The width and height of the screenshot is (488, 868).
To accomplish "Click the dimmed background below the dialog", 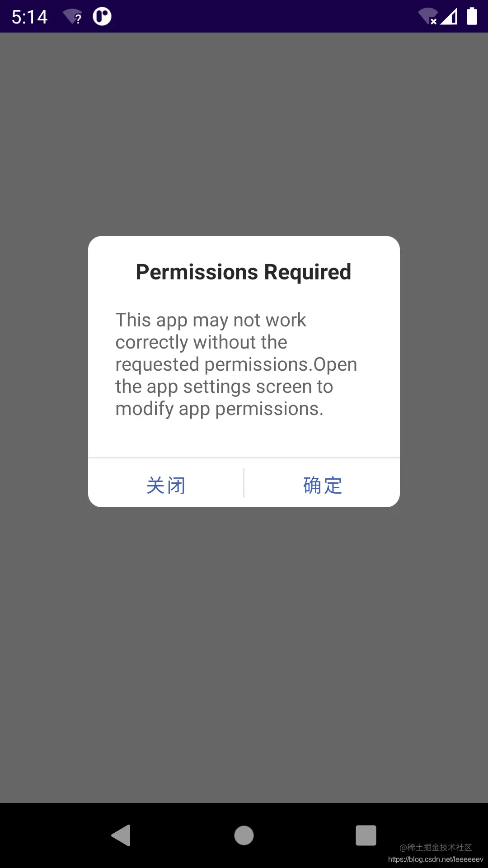I will point(244,655).
